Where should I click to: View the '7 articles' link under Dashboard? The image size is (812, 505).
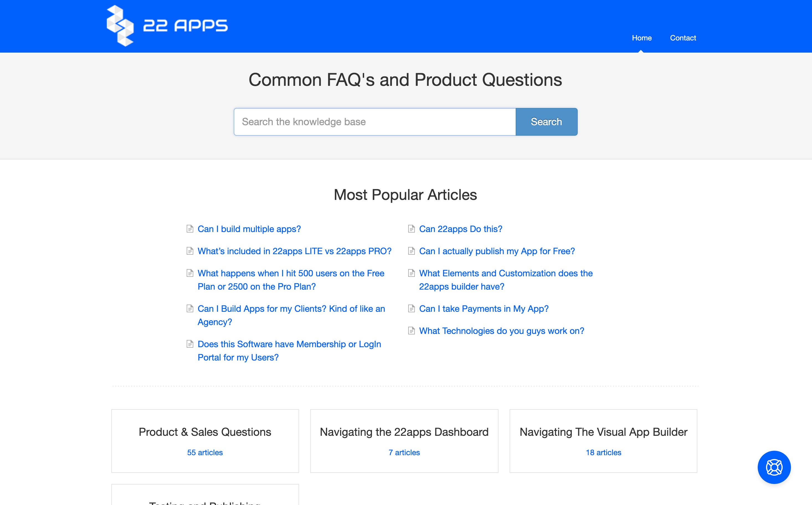(404, 453)
